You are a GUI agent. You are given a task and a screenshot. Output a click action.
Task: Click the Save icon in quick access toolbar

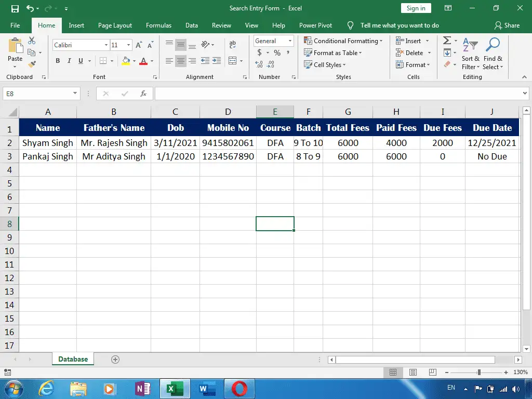[x=15, y=8]
